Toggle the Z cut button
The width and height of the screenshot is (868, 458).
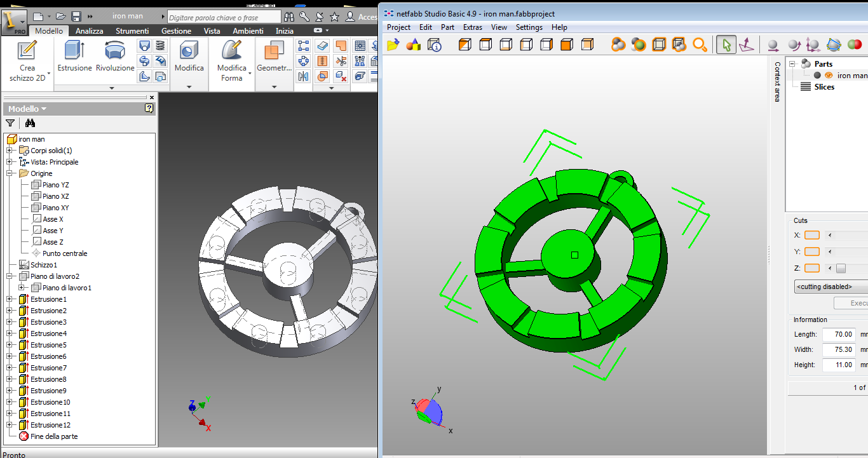pyautogui.click(x=811, y=268)
